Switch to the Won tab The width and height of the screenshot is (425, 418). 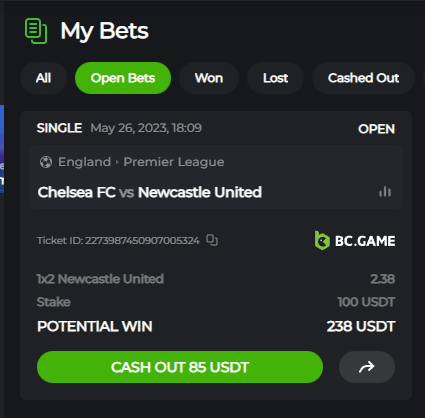click(x=209, y=78)
